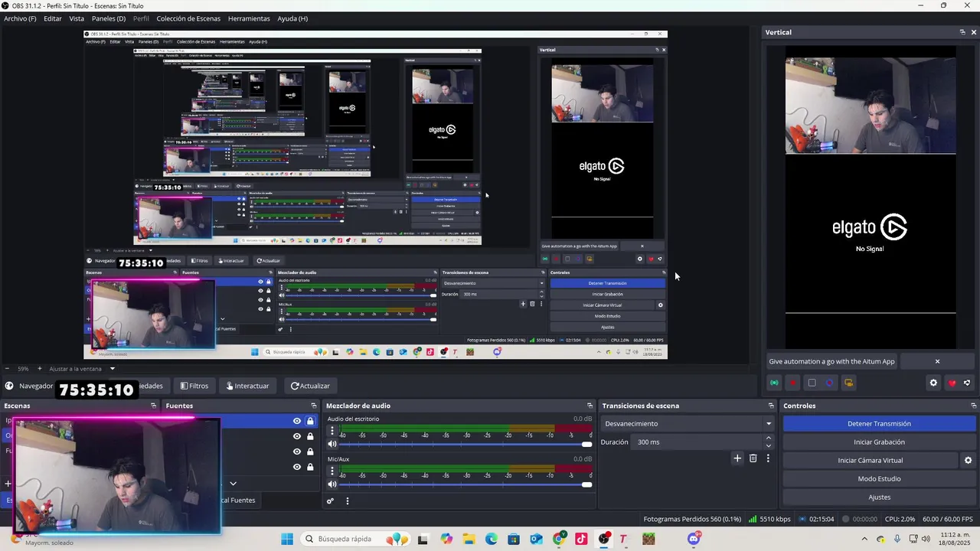
Task: Delete the transition using the trash icon
Action: pyautogui.click(x=753, y=458)
